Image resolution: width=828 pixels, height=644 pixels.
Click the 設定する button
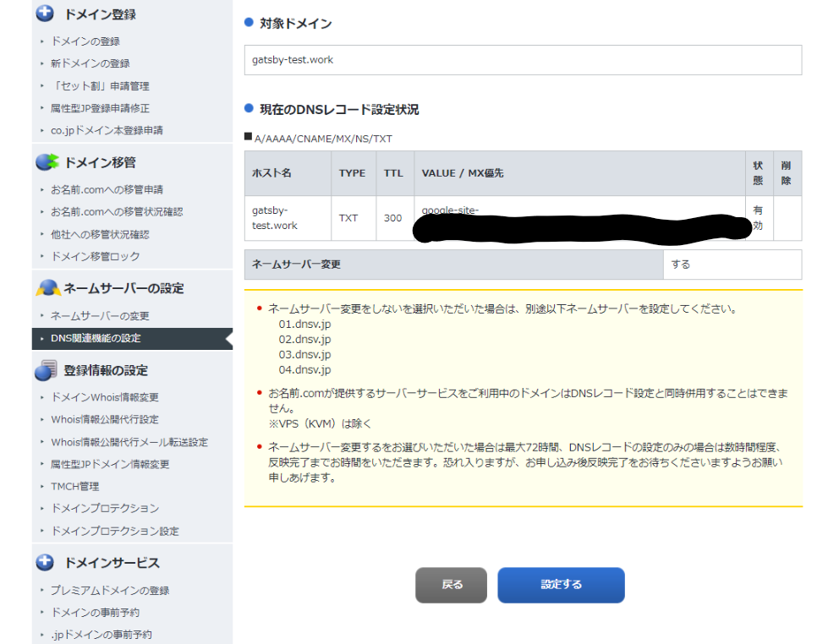click(561, 585)
